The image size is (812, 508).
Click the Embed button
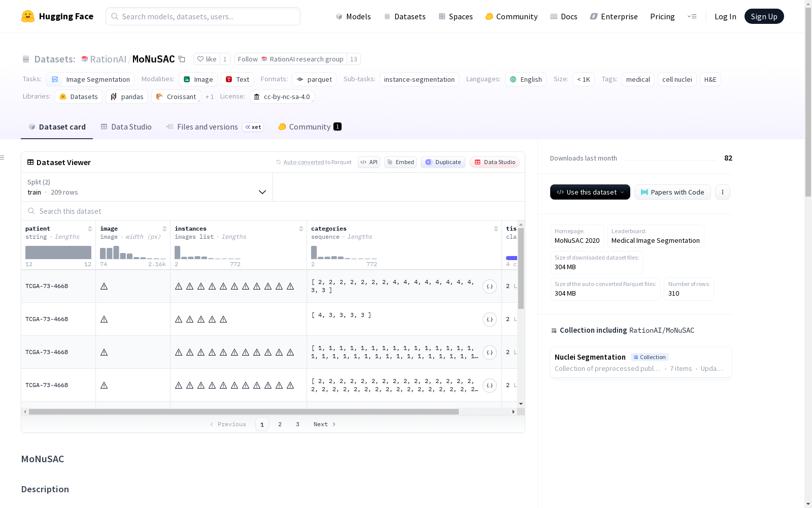400,162
